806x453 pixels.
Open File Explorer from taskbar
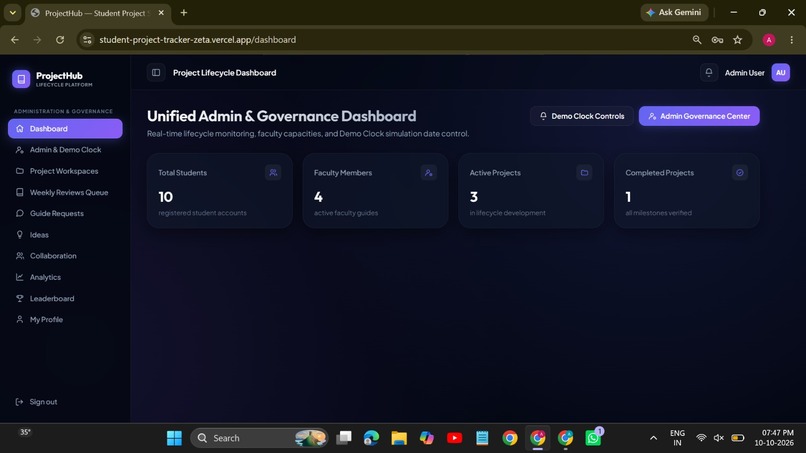399,438
